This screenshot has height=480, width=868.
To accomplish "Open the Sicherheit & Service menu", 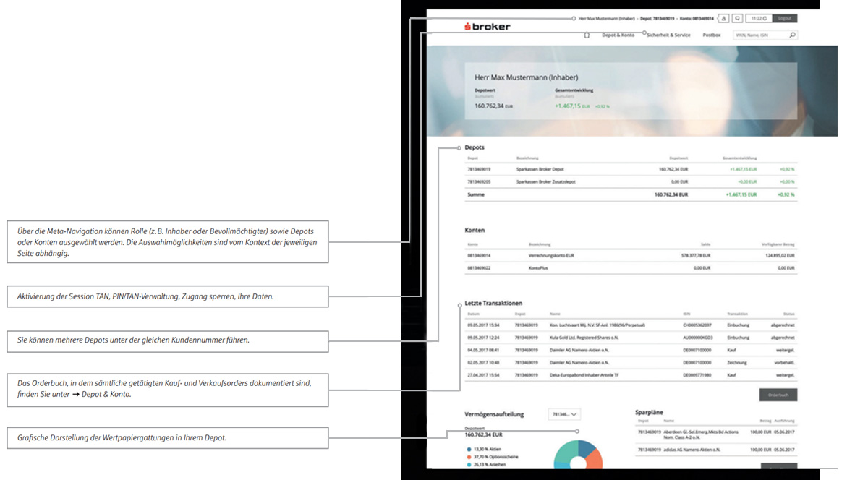I will click(x=670, y=35).
